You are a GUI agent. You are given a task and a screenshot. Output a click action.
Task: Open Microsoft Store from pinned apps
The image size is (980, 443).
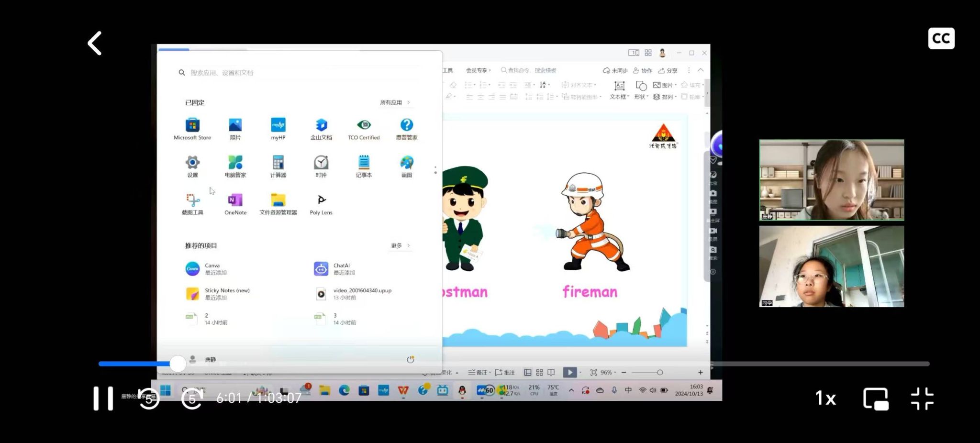tap(192, 129)
